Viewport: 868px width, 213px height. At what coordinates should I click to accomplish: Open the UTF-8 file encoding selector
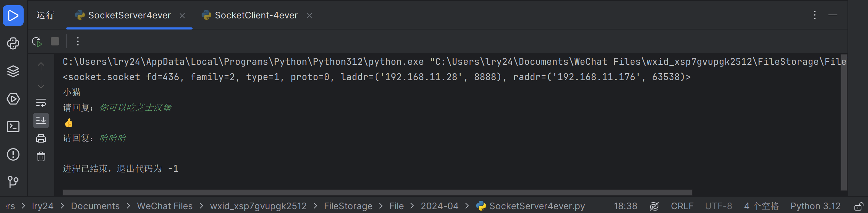(x=719, y=206)
